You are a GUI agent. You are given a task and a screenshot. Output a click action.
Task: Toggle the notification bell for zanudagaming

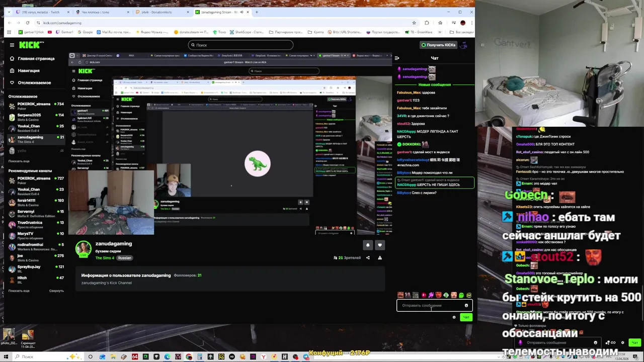(368, 245)
